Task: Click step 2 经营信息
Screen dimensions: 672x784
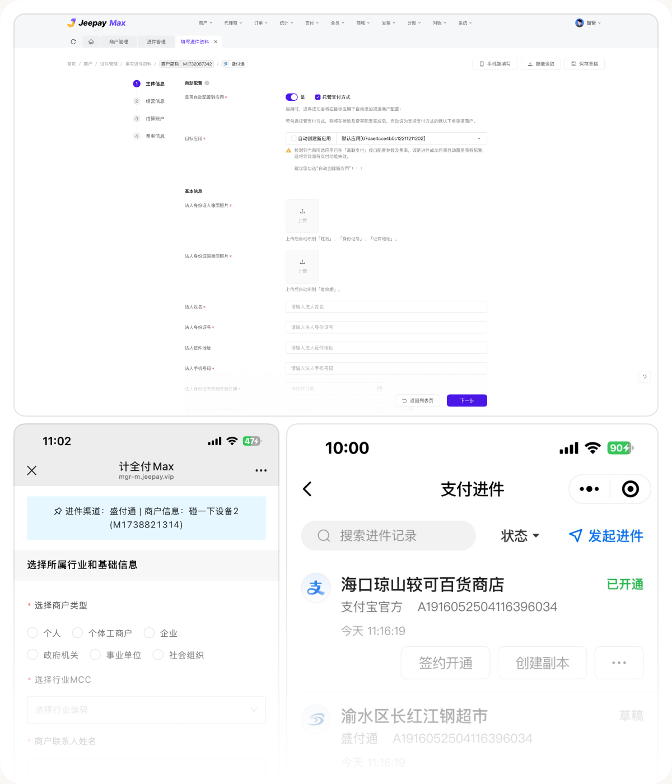Action: (150, 101)
